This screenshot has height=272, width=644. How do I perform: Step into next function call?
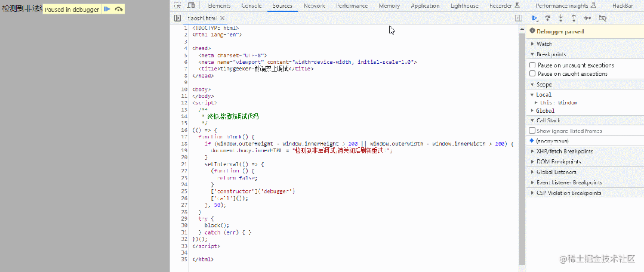pyautogui.click(x=560, y=18)
